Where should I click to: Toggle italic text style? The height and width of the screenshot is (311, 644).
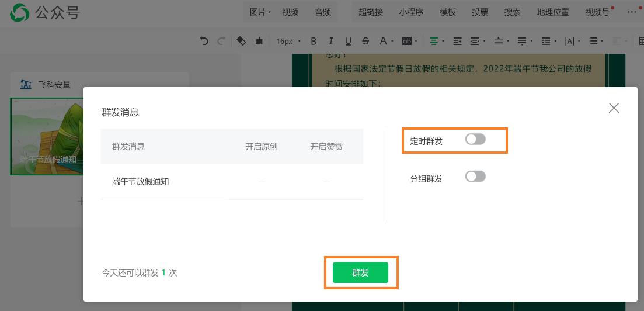coord(331,41)
